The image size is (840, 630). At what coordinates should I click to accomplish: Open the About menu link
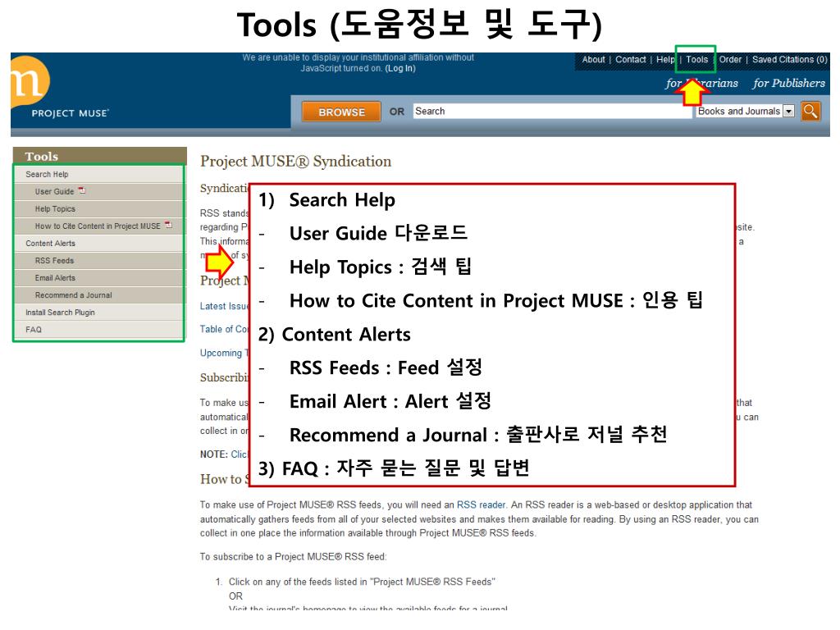(593, 59)
